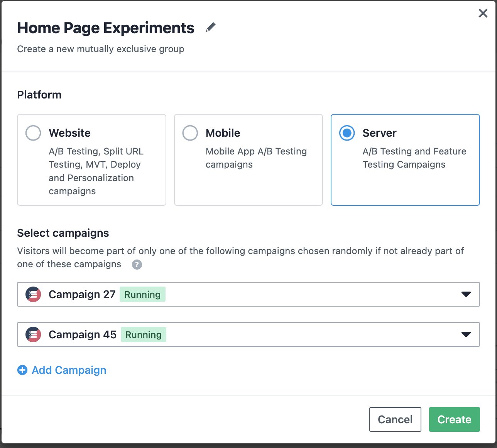497x448 pixels.
Task: Open the help tooltip about campaign selection
Action: click(137, 265)
